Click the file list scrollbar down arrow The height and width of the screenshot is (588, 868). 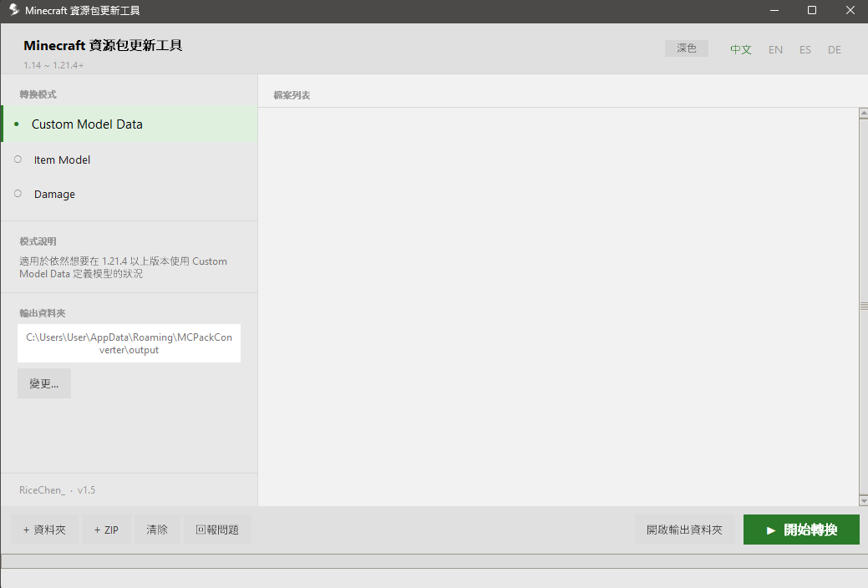[x=864, y=500]
